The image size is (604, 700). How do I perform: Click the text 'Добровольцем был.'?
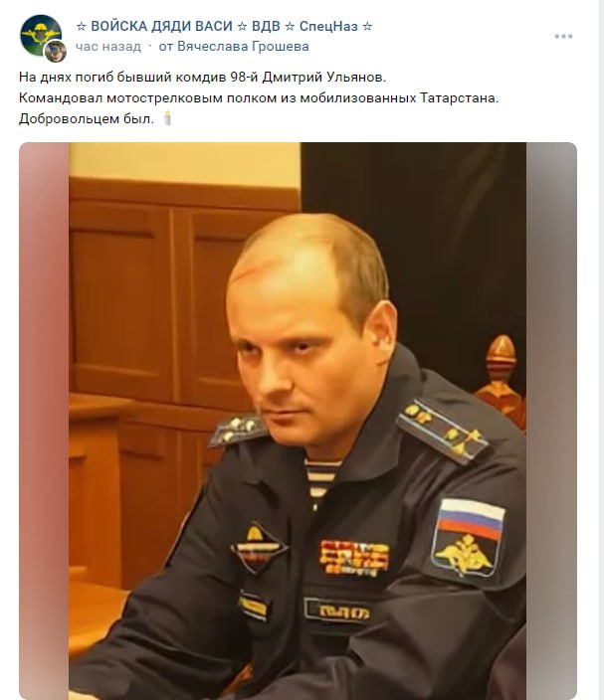point(87,118)
